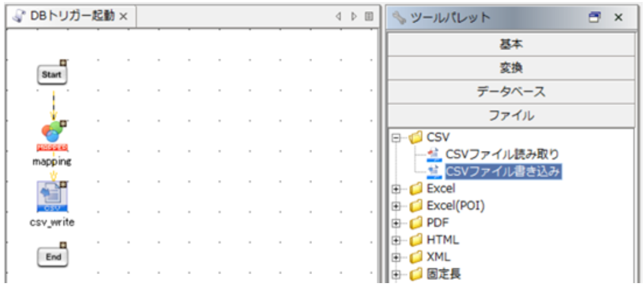Image resolution: width=644 pixels, height=287 pixels.
Task: Click the small marker on the End node corner
Action: pyautogui.click(x=63, y=246)
